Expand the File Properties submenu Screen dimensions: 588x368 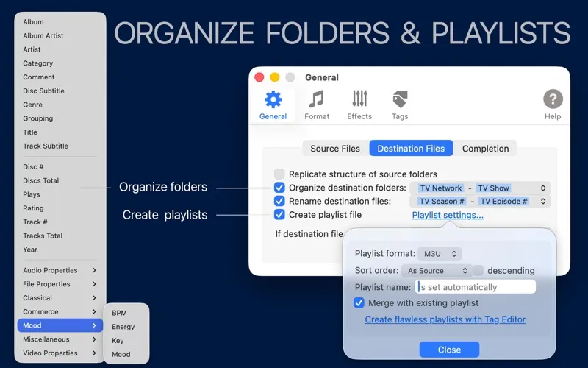[x=60, y=284]
